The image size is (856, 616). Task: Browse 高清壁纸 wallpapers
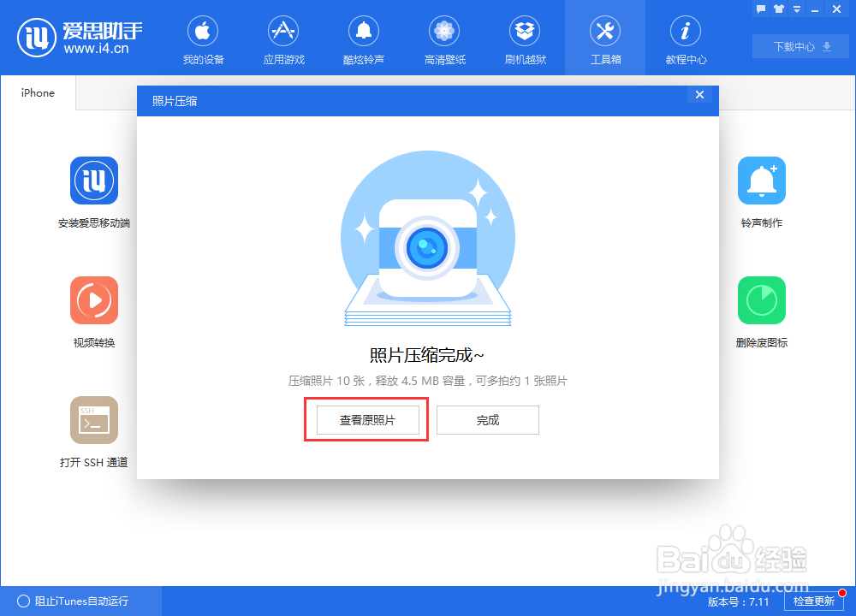click(x=444, y=38)
